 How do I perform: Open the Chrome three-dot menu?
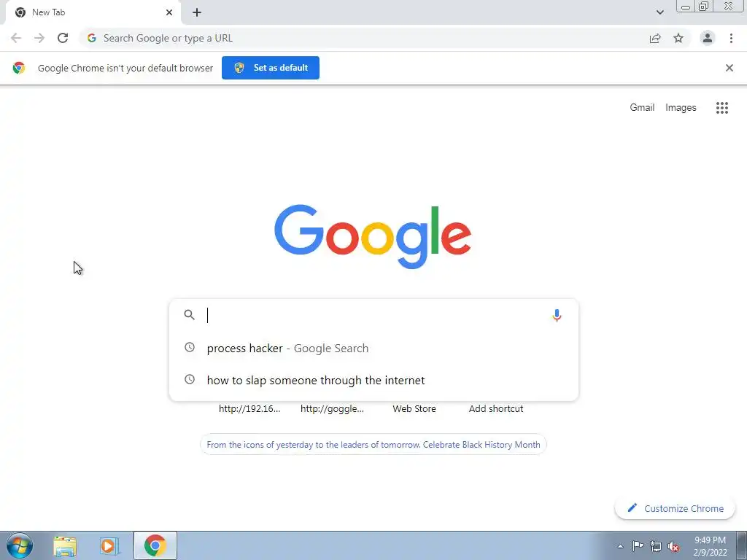tap(731, 38)
